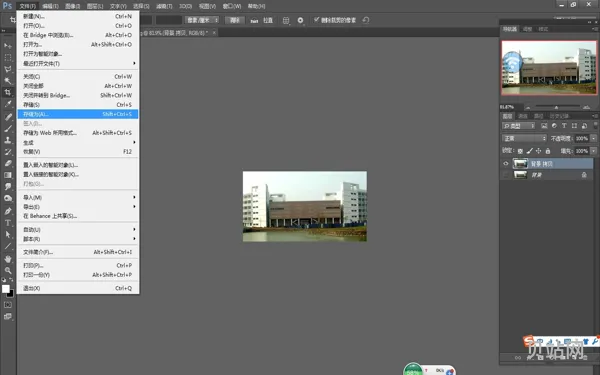Switch to the 图层 panel tab
Image resolution: width=600 pixels, height=375 pixels.
click(x=507, y=116)
